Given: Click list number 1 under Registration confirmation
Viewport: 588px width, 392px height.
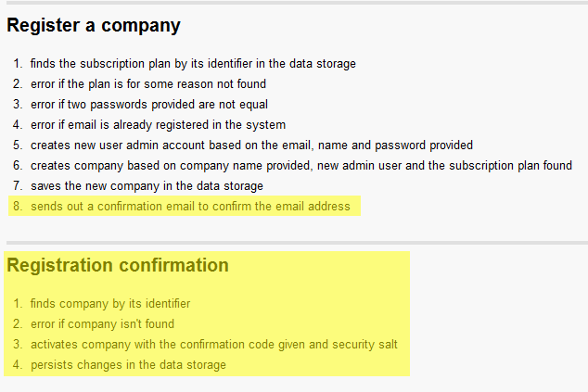Looking at the screenshot, I should pos(18,304).
